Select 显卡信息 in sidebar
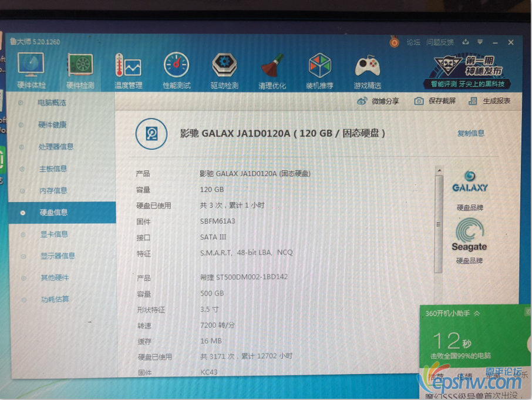532x400 pixels. 54,234
